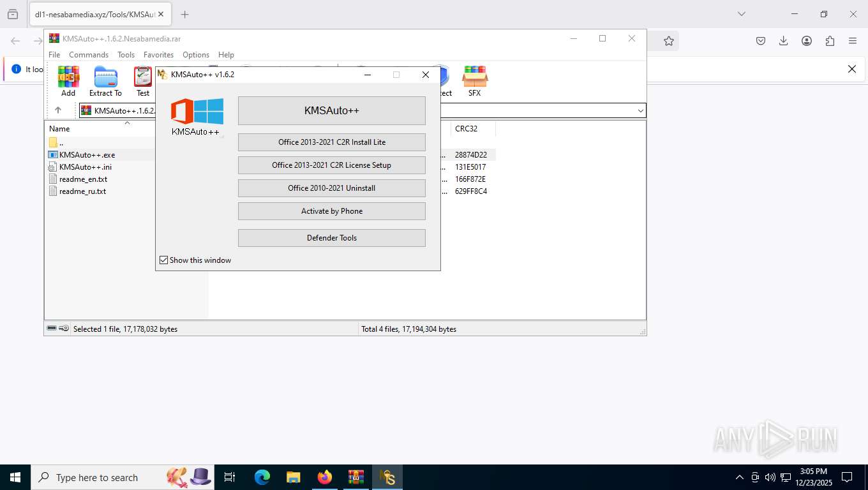Switch to KMSAuto++ in the taskbar
868x490 pixels.
point(387,477)
